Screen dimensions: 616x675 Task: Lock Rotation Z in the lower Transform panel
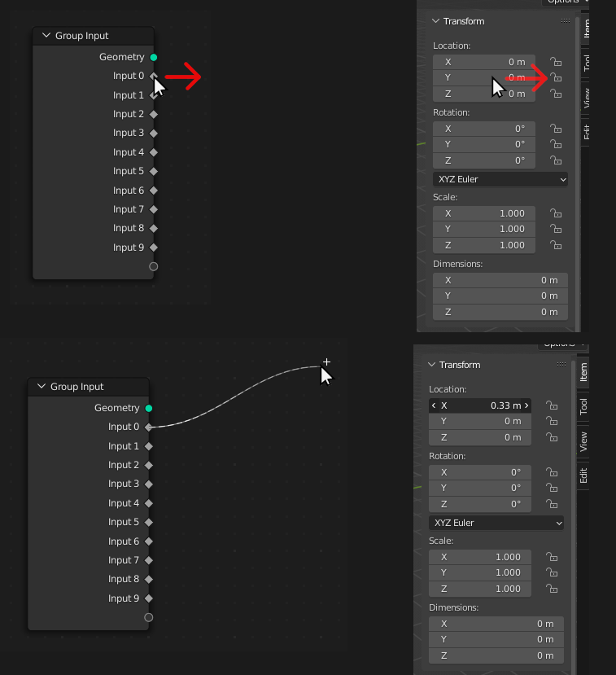pos(552,504)
